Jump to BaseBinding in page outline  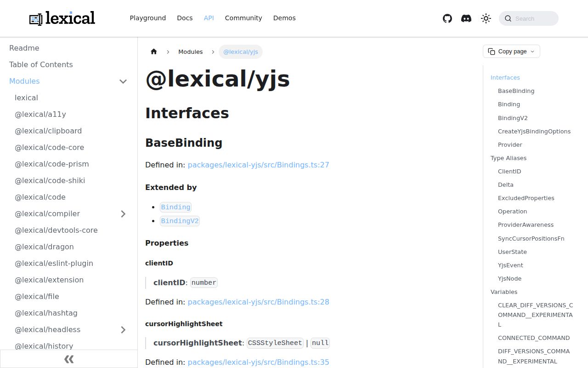pos(516,91)
